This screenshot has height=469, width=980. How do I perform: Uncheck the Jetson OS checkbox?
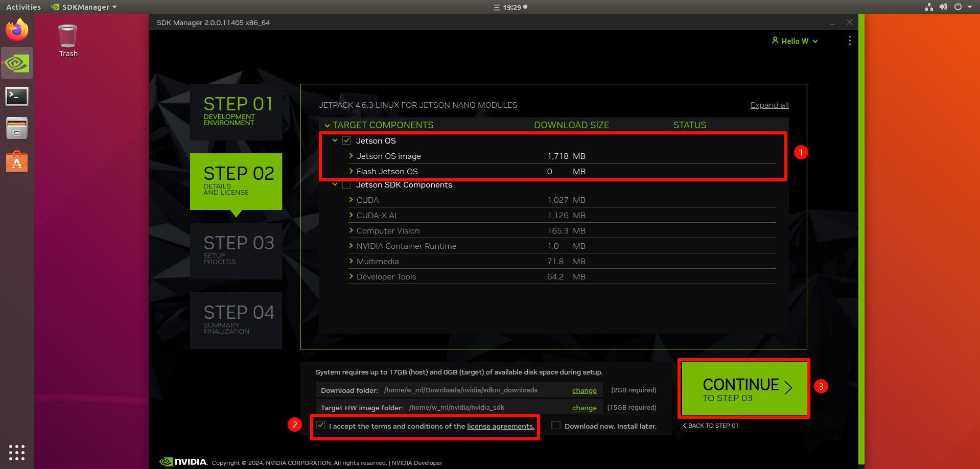[346, 140]
